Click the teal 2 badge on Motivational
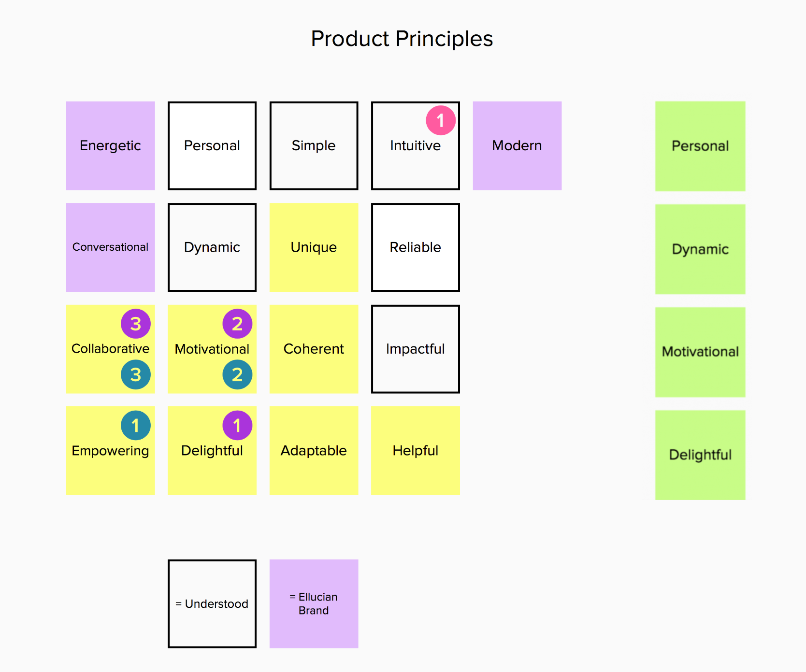This screenshot has height=672, width=806. pyautogui.click(x=237, y=374)
